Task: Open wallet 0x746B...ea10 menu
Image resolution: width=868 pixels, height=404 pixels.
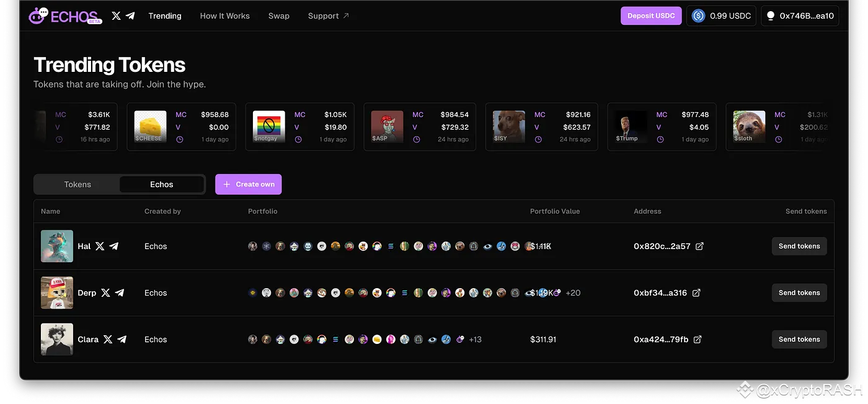Action: tap(800, 16)
